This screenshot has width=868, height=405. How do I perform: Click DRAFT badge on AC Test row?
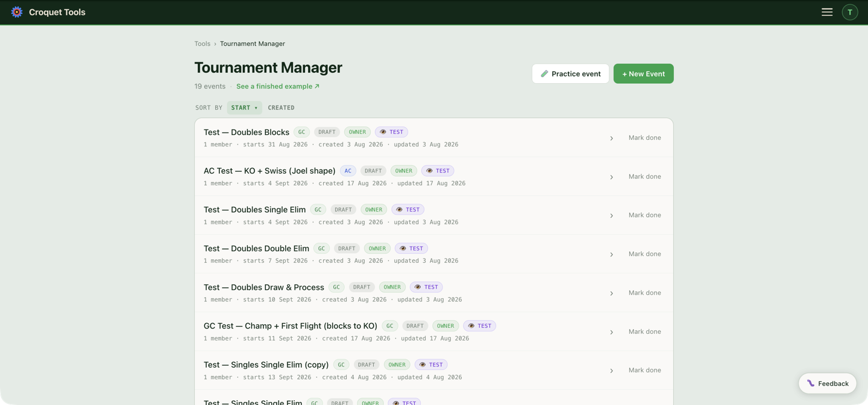[373, 171]
